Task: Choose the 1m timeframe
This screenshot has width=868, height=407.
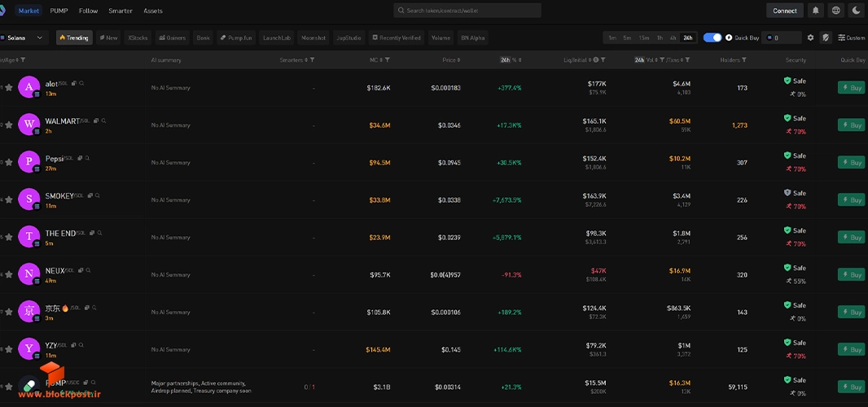Action: pos(612,37)
